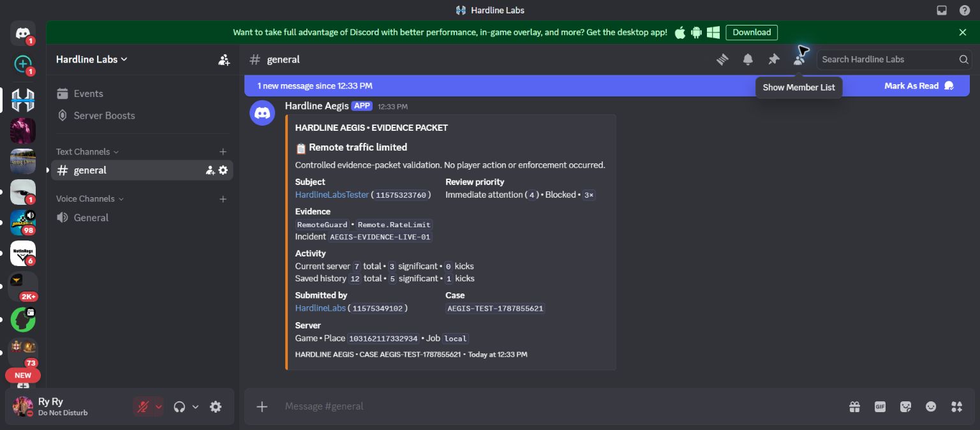Click the Android platform icon in banner
980x430 pixels.
pyautogui.click(x=696, y=33)
